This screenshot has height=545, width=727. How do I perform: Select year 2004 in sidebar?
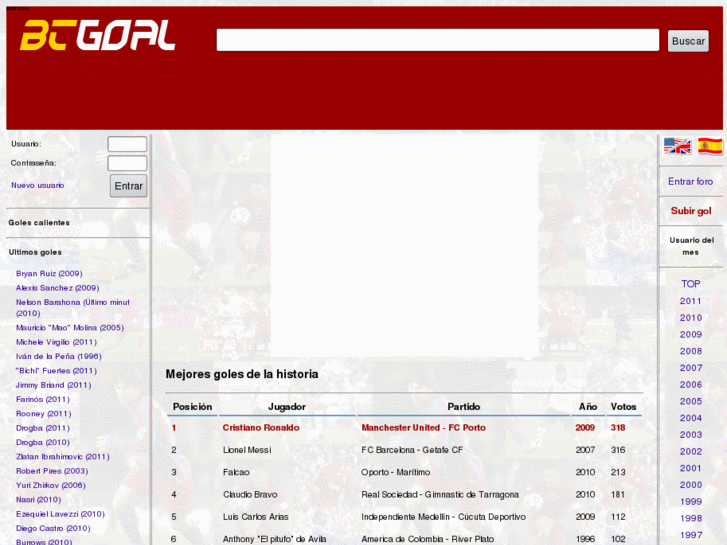(691, 418)
